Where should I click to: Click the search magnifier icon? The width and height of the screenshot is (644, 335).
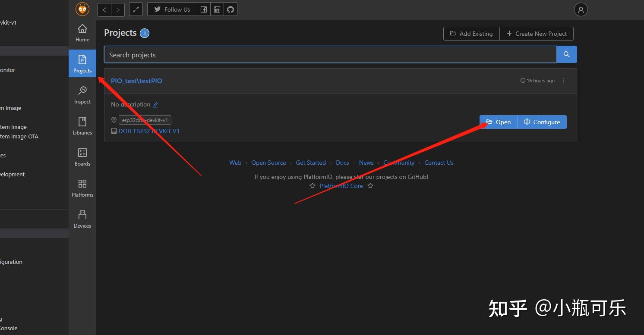pos(566,54)
